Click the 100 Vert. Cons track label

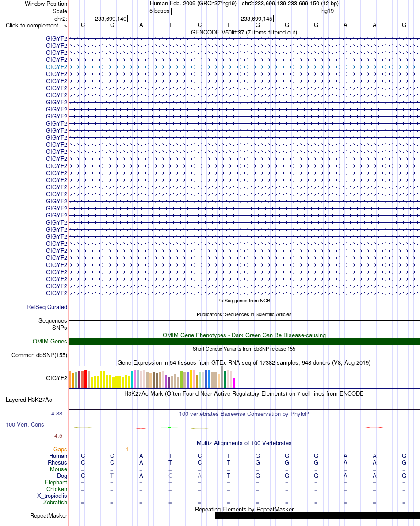(x=25, y=424)
